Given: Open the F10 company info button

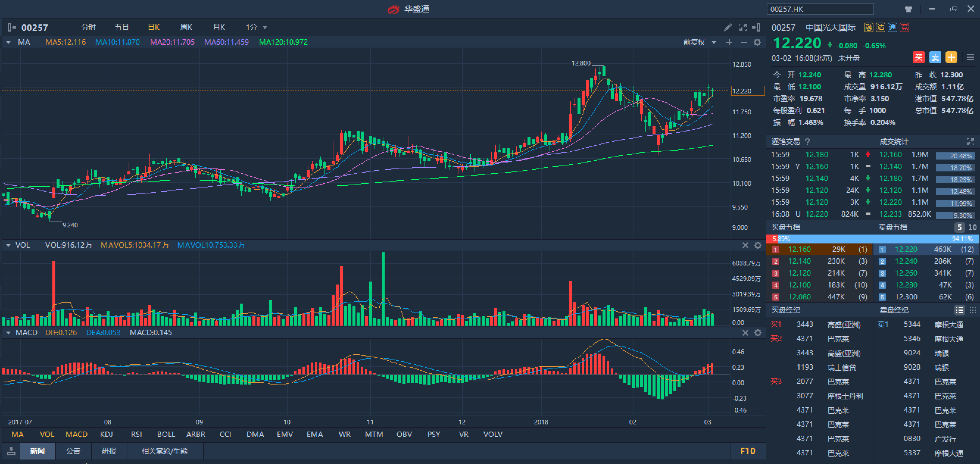Looking at the screenshot, I should pyautogui.click(x=747, y=451).
